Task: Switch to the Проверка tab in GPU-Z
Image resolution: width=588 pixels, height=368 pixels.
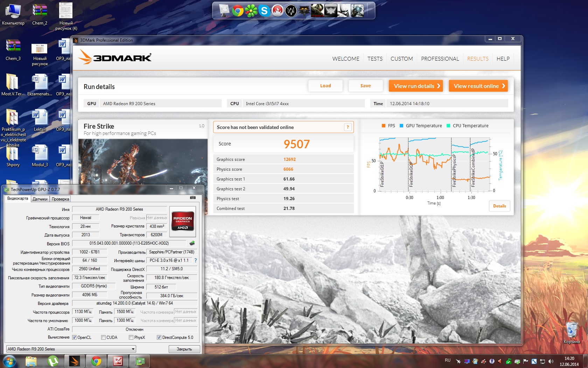Action: (x=60, y=199)
